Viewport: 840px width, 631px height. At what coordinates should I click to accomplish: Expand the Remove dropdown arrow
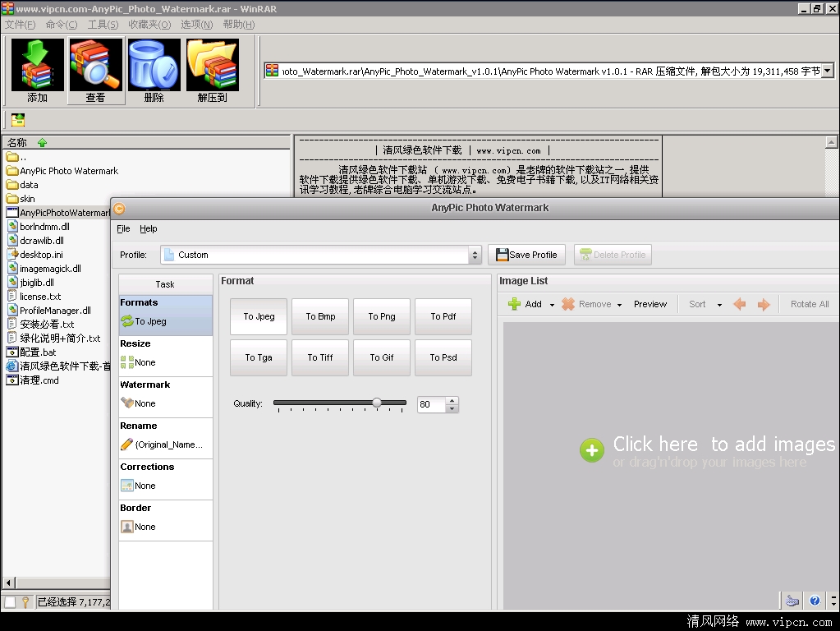pyautogui.click(x=619, y=305)
